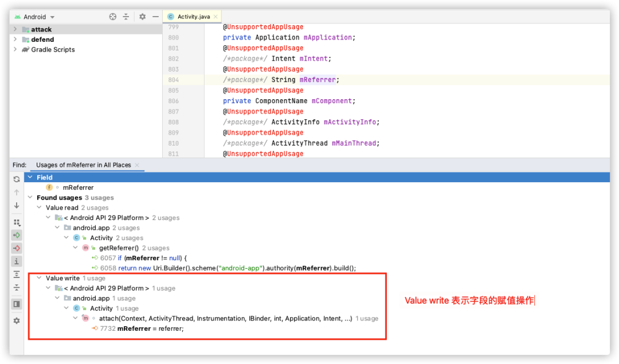Screen dimensions: 619x364
Task: Select the android.app package under Value write
Action: pyautogui.click(x=91, y=298)
